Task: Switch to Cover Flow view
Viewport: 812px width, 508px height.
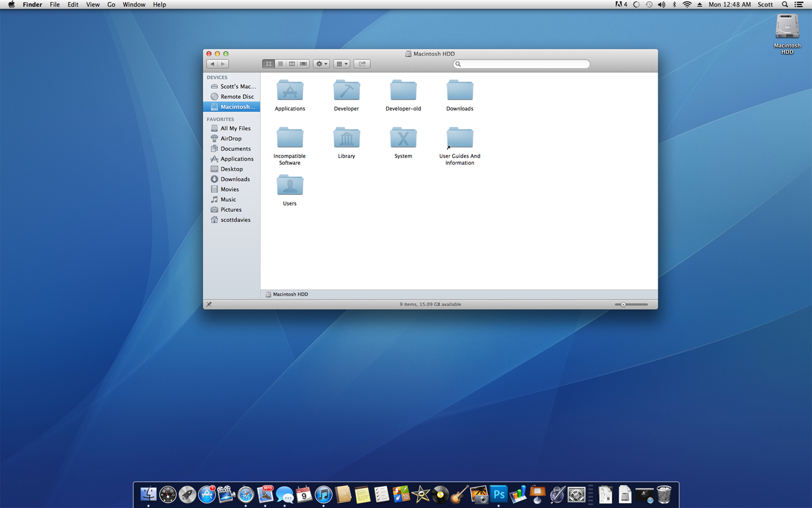Action: pyautogui.click(x=304, y=64)
